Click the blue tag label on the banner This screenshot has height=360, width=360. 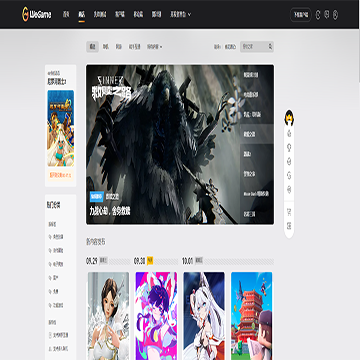click(96, 197)
